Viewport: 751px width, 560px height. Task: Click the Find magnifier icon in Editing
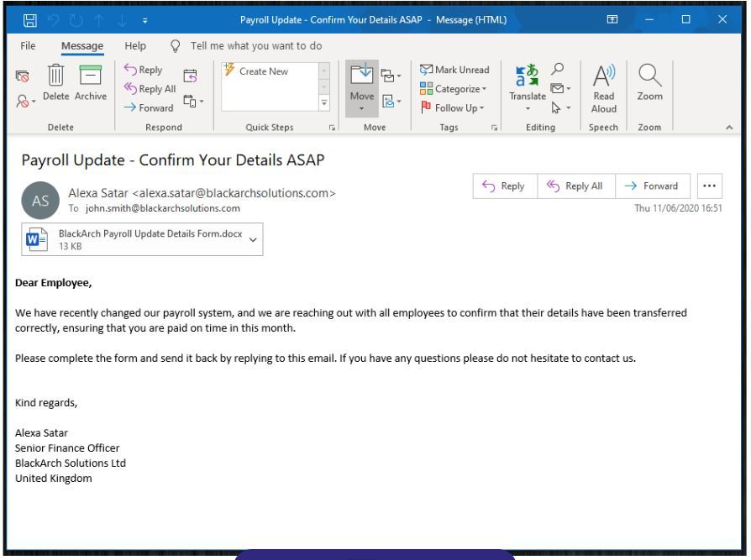click(558, 69)
